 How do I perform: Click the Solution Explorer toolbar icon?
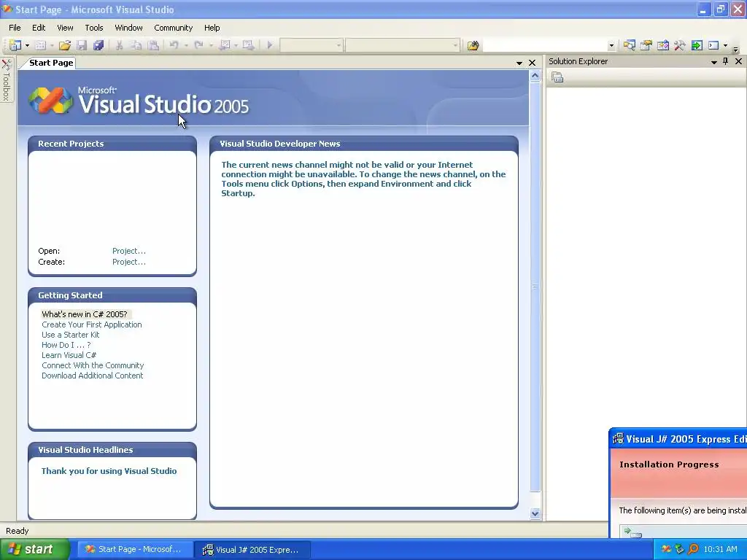click(630, 45)
